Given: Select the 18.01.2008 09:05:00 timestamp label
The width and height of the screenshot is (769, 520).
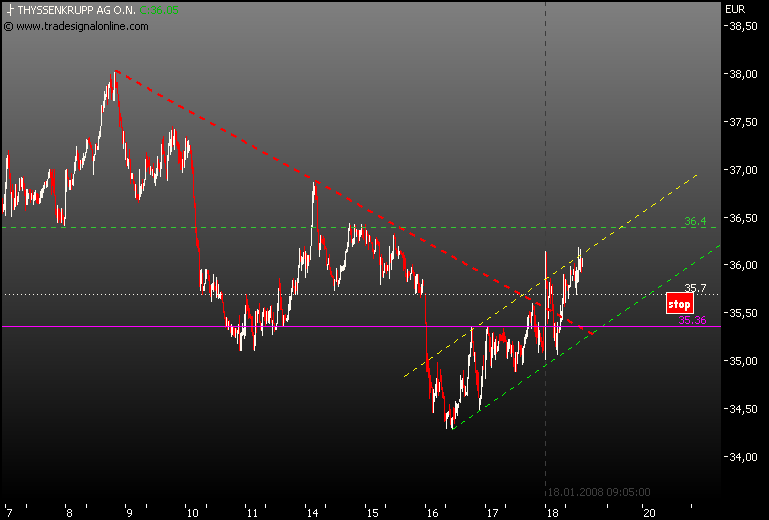Looking at the screenshot, I should tap(598, 492).
